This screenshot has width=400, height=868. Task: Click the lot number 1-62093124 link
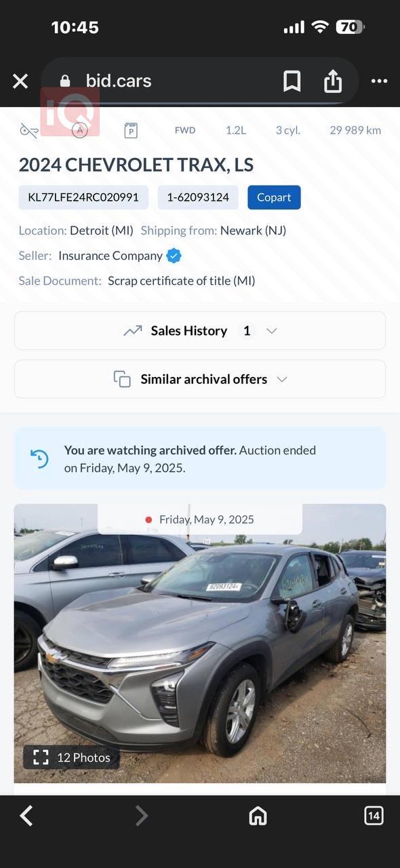point(196,197)
